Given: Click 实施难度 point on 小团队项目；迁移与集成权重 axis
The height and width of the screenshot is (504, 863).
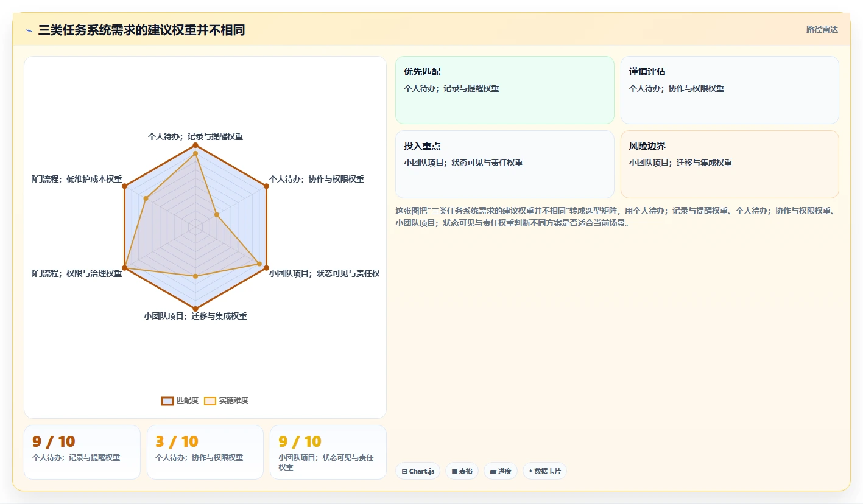Looking at the screenshot, I should [195, 276].
